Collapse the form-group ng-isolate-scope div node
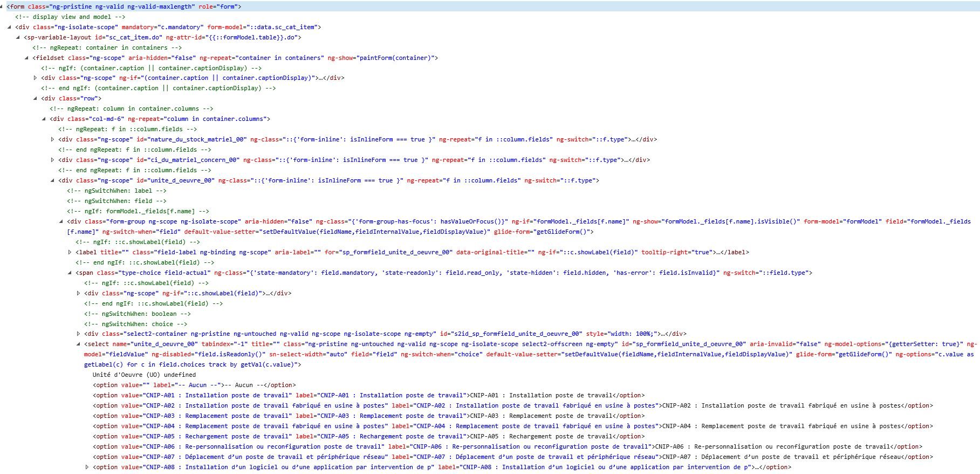Image resolution: width=980 pixels, height=474 pixels. [61, 221]
